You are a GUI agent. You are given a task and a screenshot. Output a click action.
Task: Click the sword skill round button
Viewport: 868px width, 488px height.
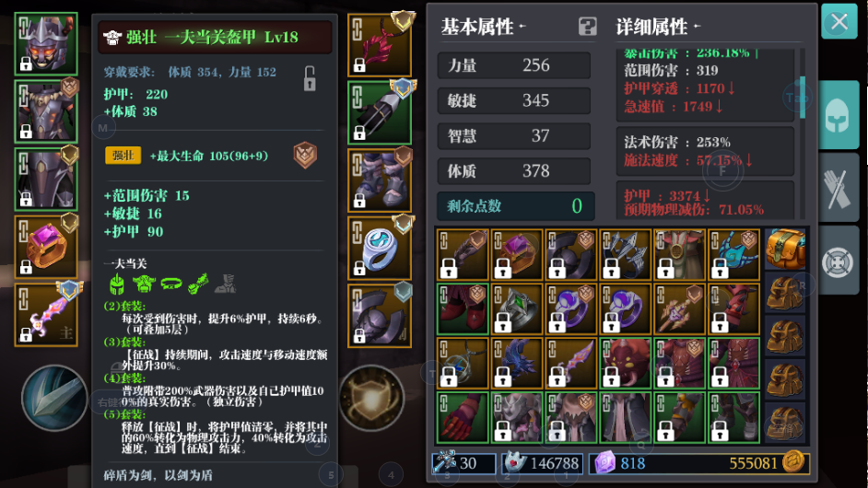point(54,398)
